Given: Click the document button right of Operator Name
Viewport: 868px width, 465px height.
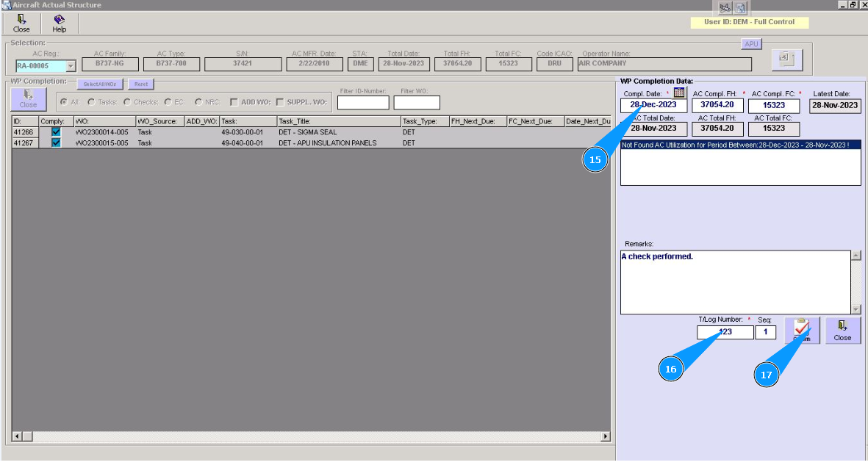Looking at the screenshot, I should click(786, 60).
